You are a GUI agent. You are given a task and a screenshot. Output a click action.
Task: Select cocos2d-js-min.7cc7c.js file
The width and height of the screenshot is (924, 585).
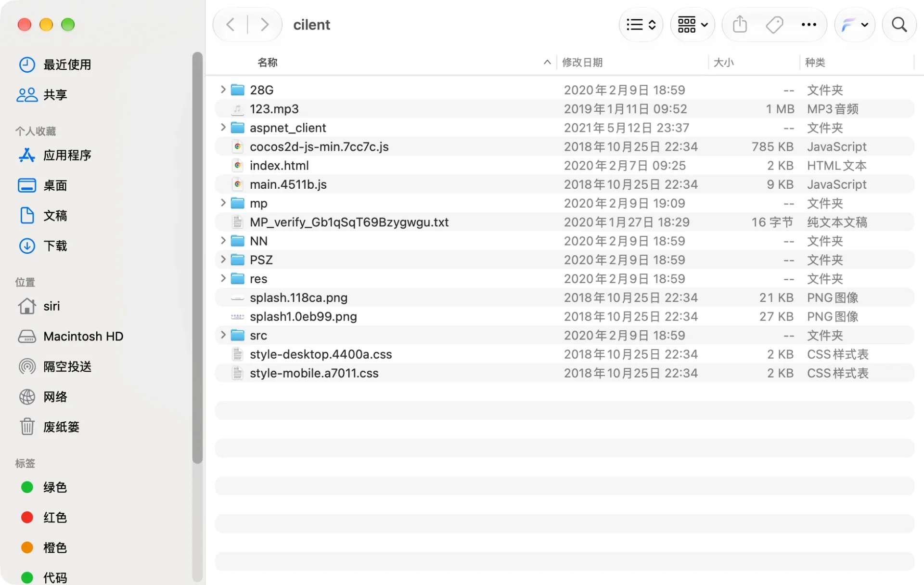[x=565, y=146]
